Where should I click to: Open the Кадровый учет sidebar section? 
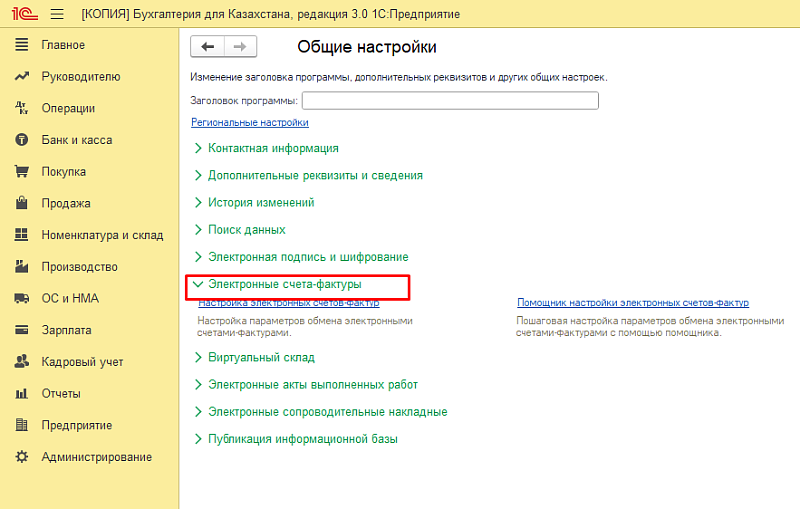82,362
